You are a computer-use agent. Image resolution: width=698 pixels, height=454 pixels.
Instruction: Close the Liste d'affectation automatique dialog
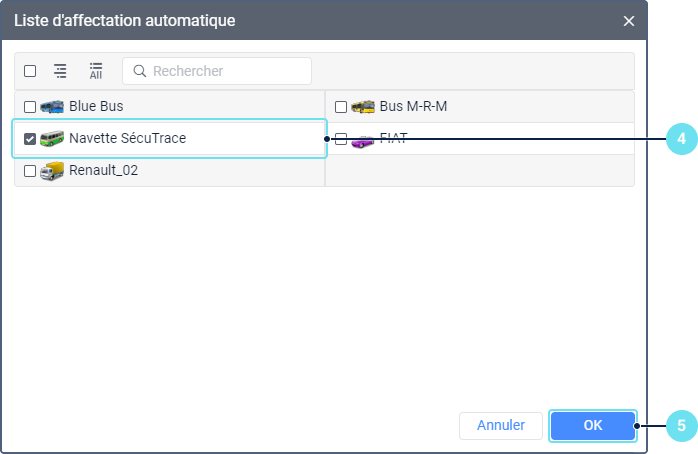click(629, 21)
